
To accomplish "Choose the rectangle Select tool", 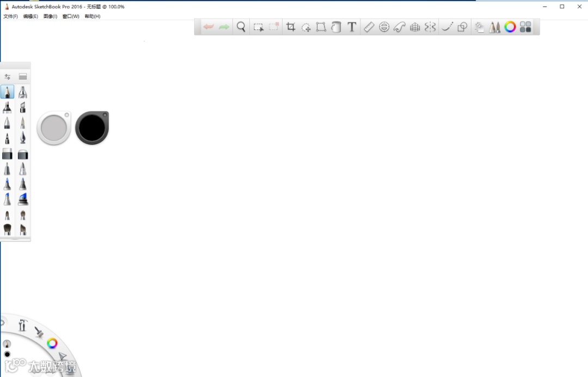I will (259, 27).
